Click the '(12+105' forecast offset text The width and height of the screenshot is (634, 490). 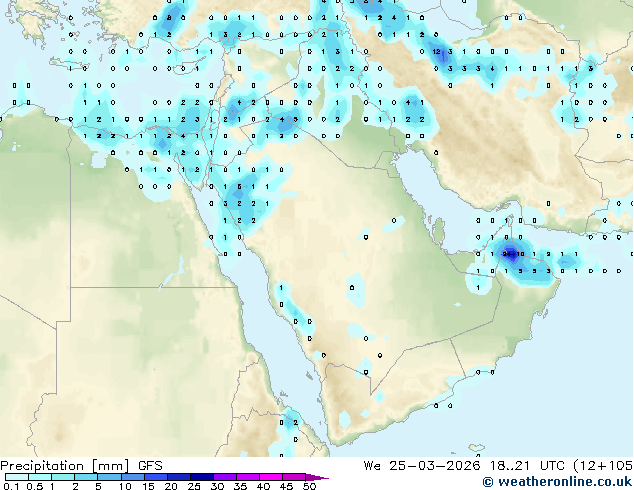(x=604, y=466)
